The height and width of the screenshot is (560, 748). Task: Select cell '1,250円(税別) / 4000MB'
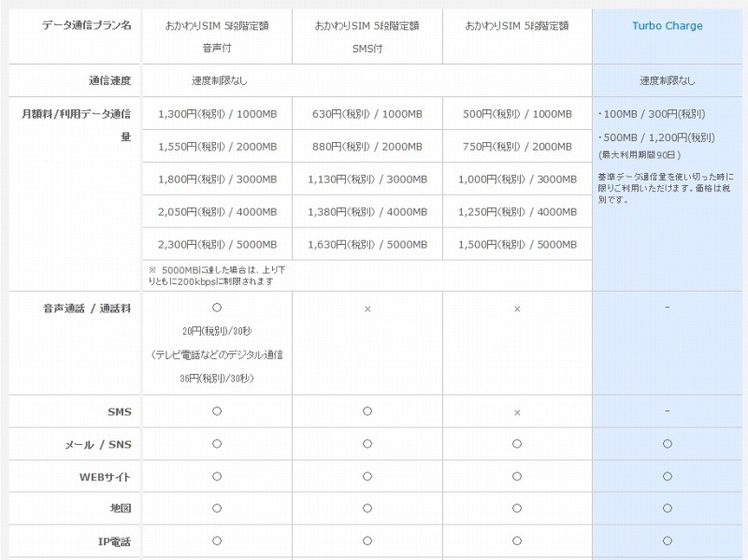[518, 212]
